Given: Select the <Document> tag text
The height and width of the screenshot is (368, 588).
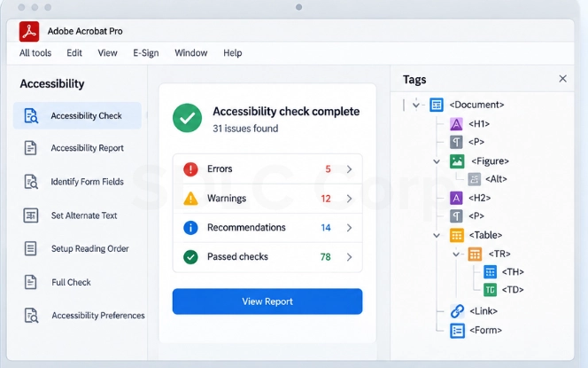Looking at the screenshot, I should coord(476,105).
